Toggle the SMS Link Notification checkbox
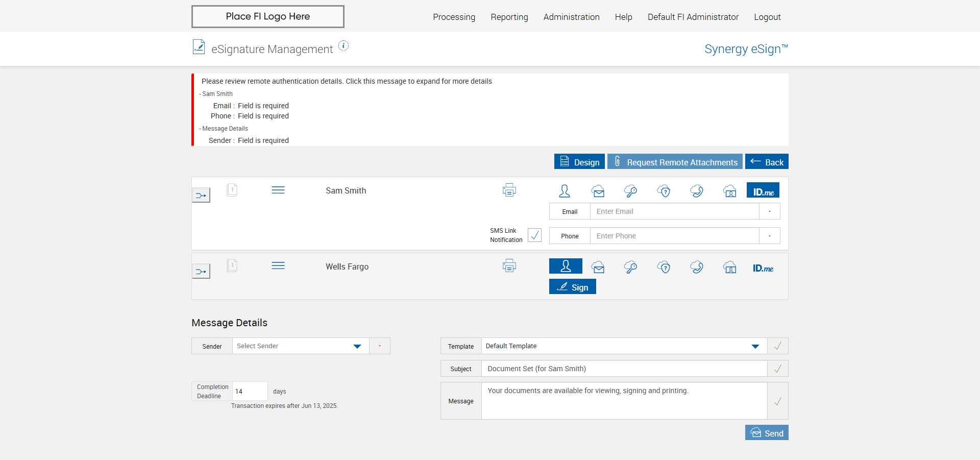The image size is (980, 460). [x=534, y=235]
